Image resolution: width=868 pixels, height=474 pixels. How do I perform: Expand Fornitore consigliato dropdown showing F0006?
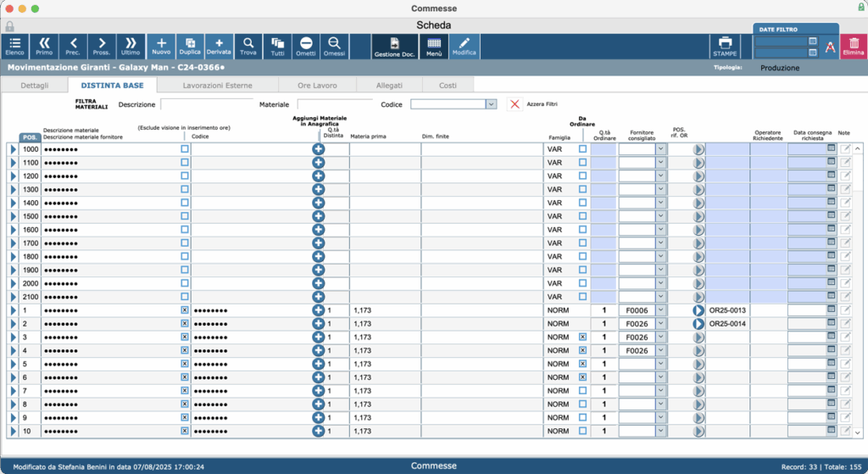coord(660,310)
